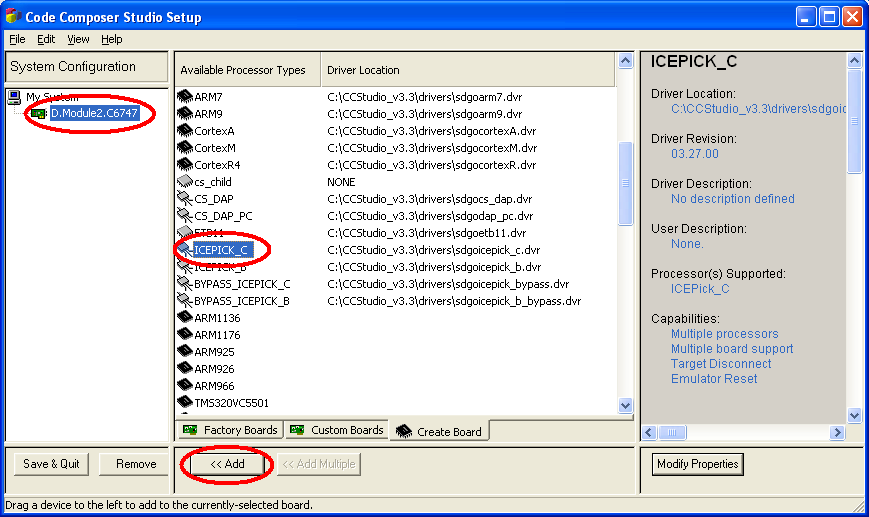Click the ARM925 chip icon

[185, 351]
